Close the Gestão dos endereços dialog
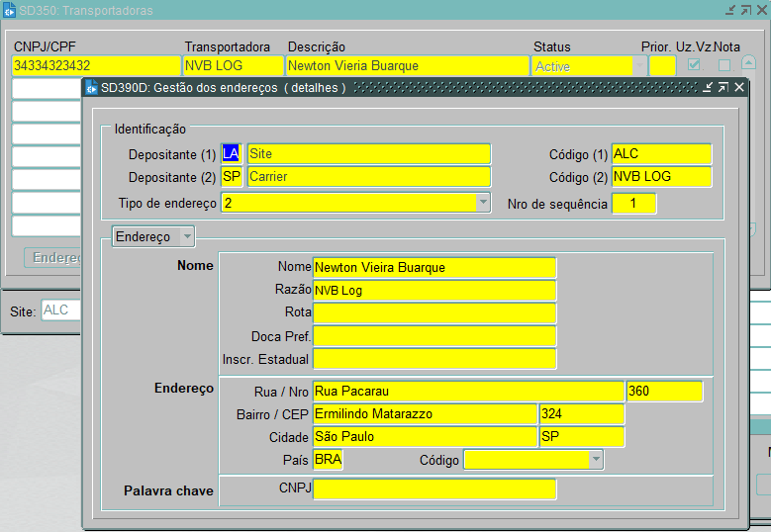This screenshot has width=771, height=532. pos(738,87)
